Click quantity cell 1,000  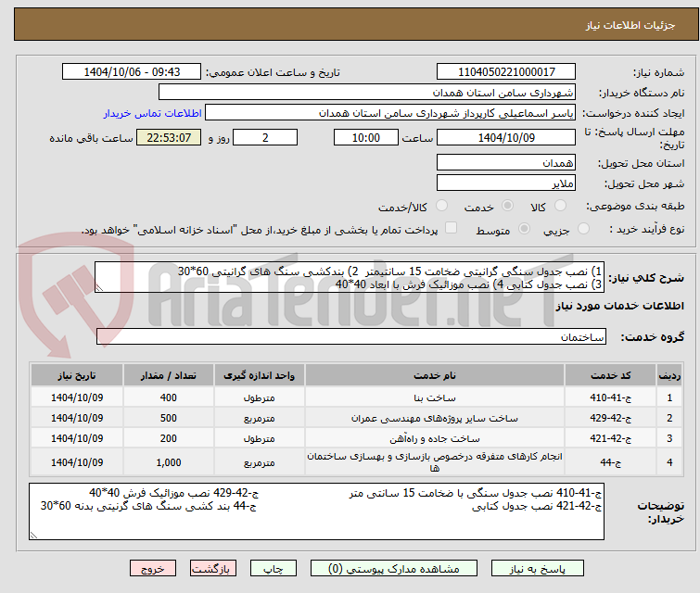point(169,462)
